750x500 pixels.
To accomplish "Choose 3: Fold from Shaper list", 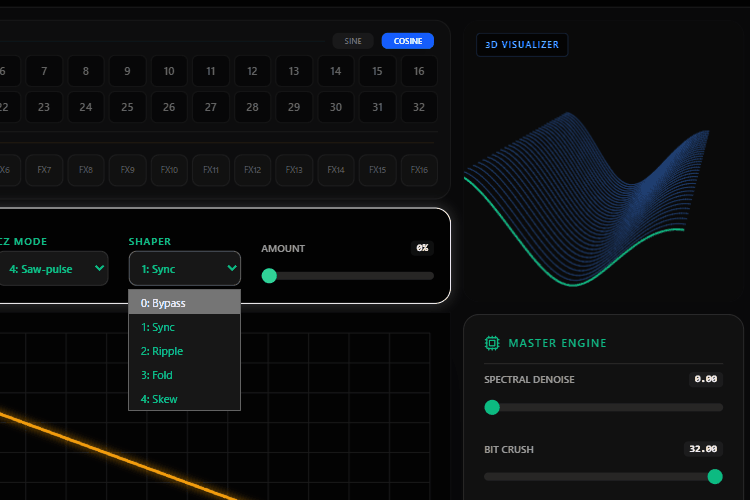I will click(x=185, y=375).
